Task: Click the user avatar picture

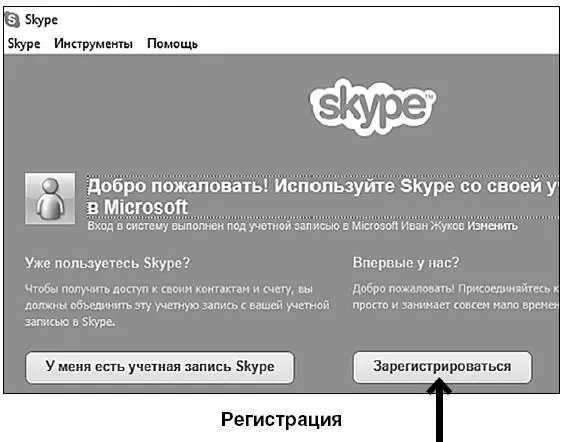Action: (50, 199)
